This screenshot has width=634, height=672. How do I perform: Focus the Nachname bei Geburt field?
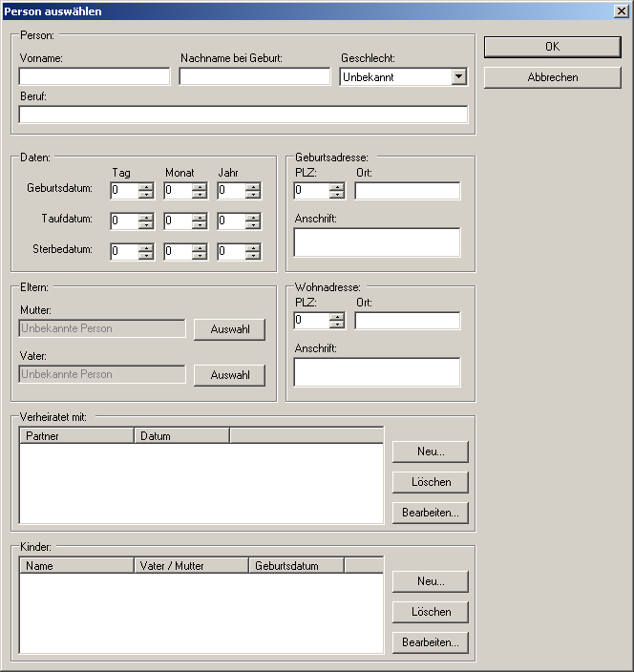pos(254,77)
